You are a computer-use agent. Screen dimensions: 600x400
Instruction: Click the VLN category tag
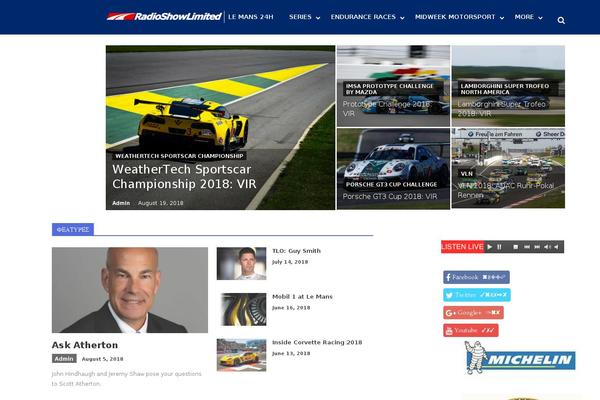point(466,173)
